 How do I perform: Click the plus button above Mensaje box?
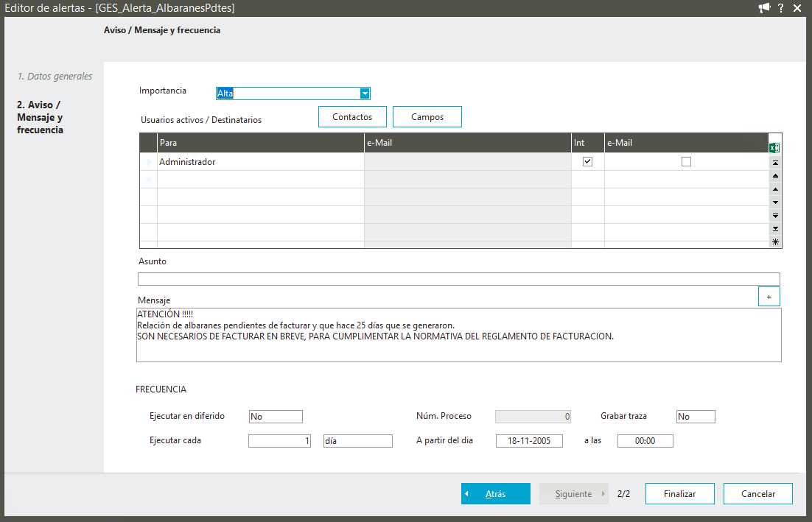click(x=769, y=297)
